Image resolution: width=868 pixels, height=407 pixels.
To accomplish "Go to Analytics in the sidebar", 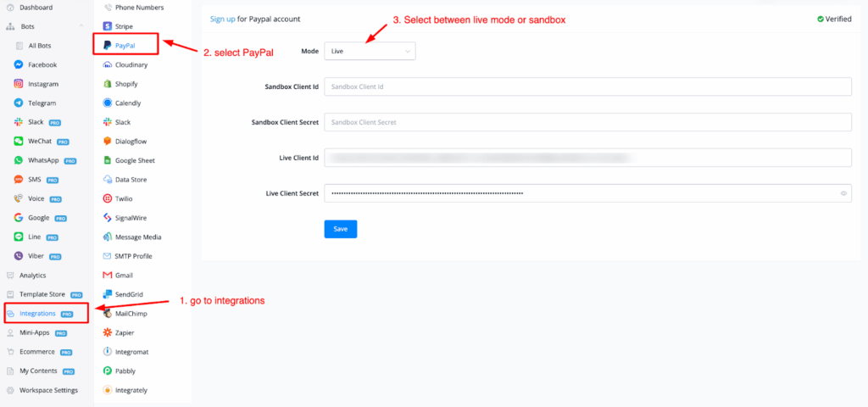I will click(x=32, y=275).
